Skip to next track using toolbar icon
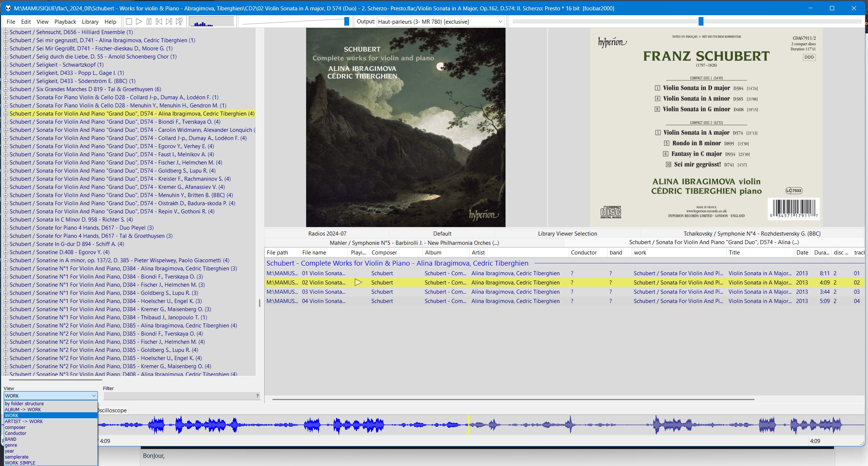Image resolution: width=868 pixels, height=466 pixels. pyautogui.click(x=169, y=22)
